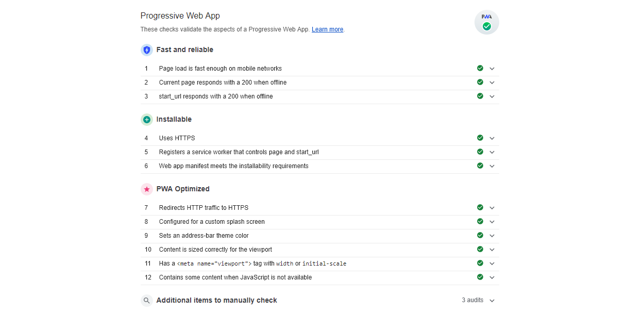The height and width of the screenshot is (313, 644).
Task: Click pass checkmark for address-bar theme color audit
Action: [480, 235]
